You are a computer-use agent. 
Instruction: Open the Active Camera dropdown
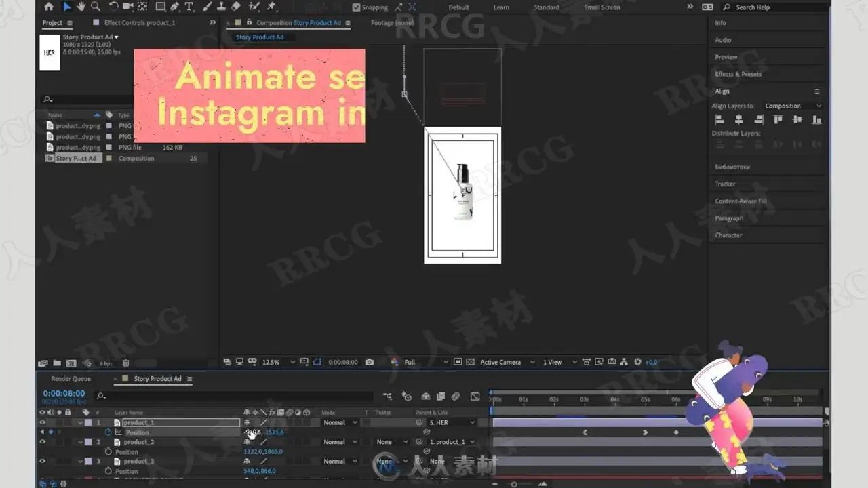pyautogui.click(x=507, y=362)
